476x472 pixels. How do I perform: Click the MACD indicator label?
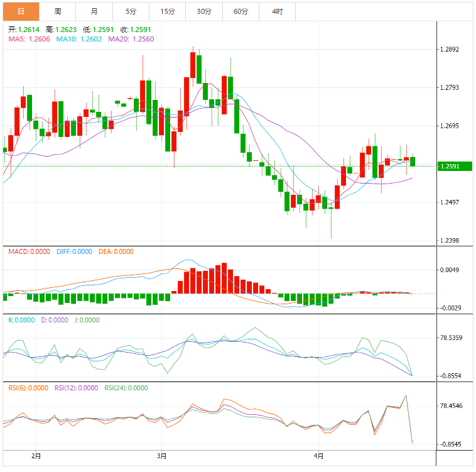[30, 251]
